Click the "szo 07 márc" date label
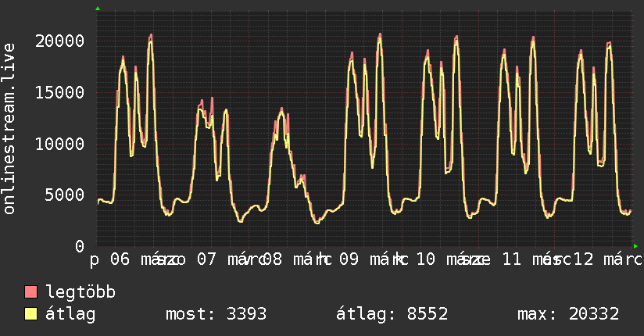The width and height of the screenshot is (644, 336). (195, 259)
